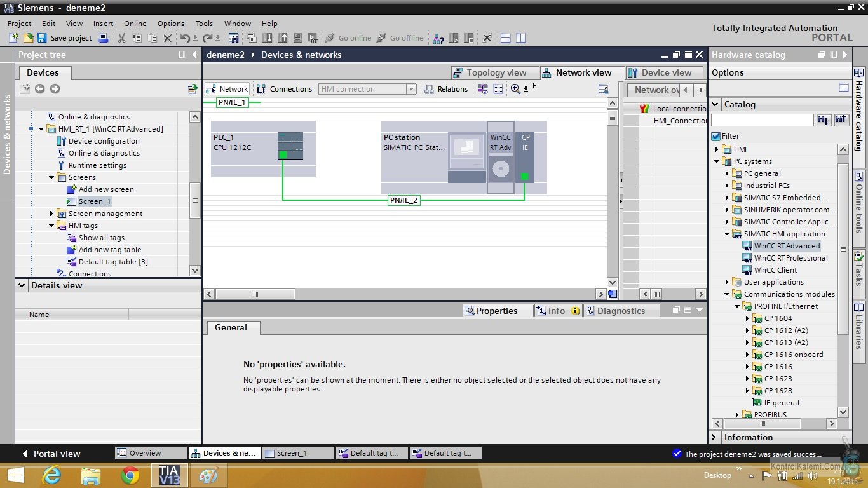Expand the HMI folder in Catalog
Screen dimensions: 868x488
pyautogui.click(x=717, y=149)
